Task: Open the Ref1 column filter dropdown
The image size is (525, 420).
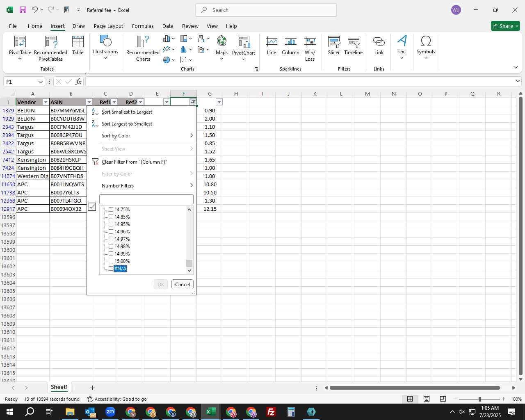Action: (114, 102)
